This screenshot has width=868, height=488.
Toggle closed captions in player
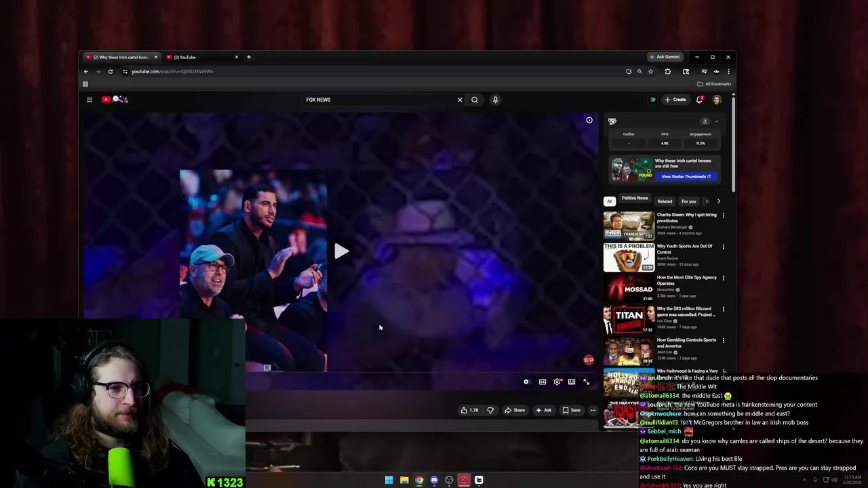point(542,382)
